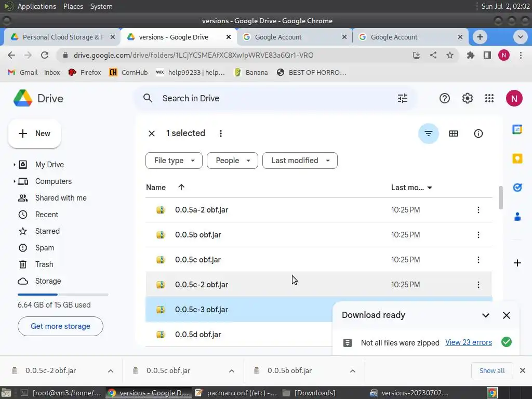Open the account avatar N in Drive header

point(514,98)
